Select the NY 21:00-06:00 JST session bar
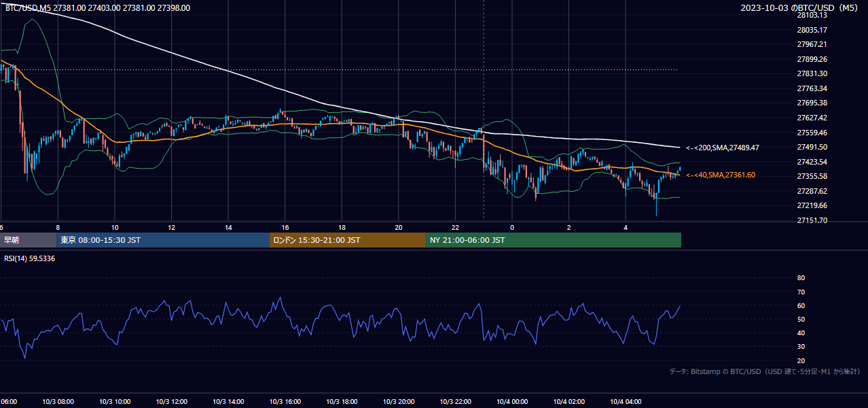Viewport: 868px width, 408px height. click(x=554, y=240)
